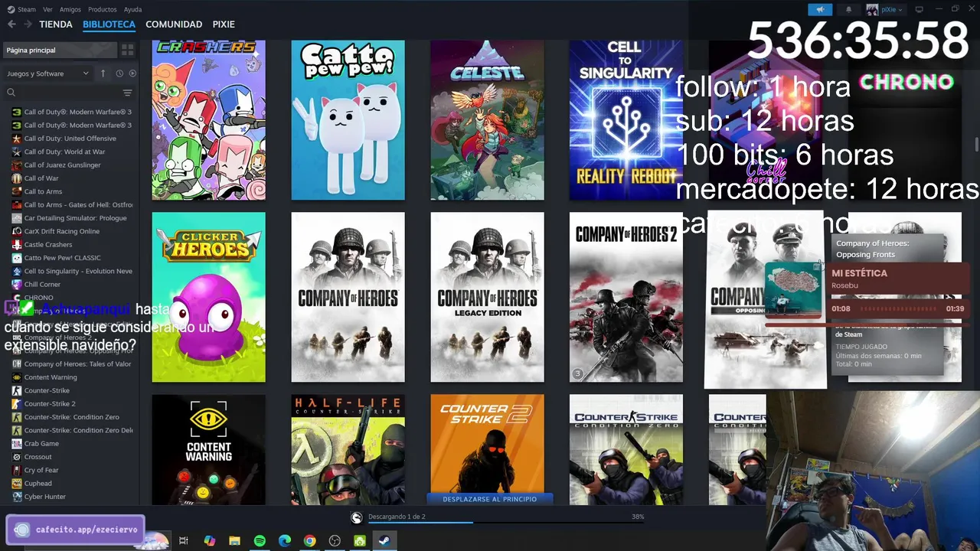Viewport: 980px width, 551px height.
Task: Select Crossout in sidebar list
Action: point(38,457)
